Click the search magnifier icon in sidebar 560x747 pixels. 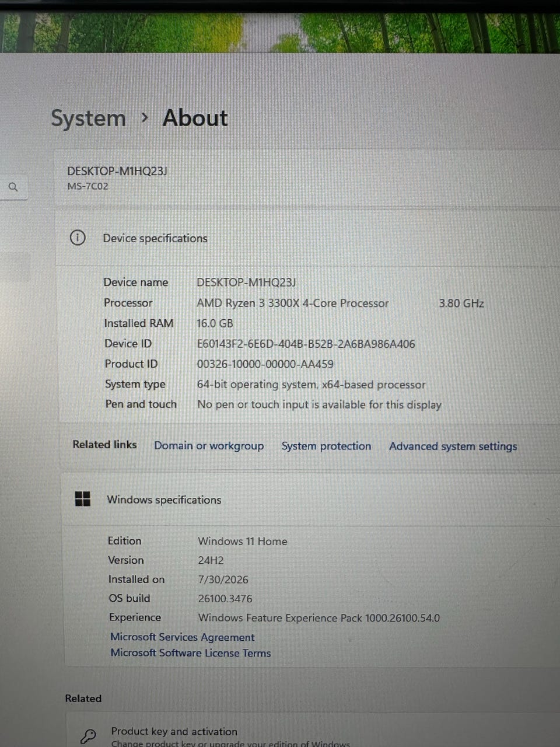click(13, 187)
